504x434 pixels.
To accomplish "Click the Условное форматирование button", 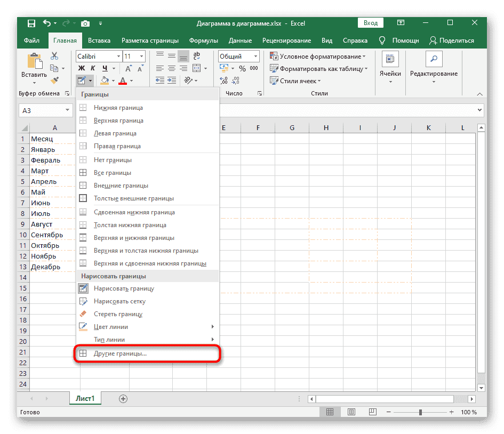I will coord(318,57).
